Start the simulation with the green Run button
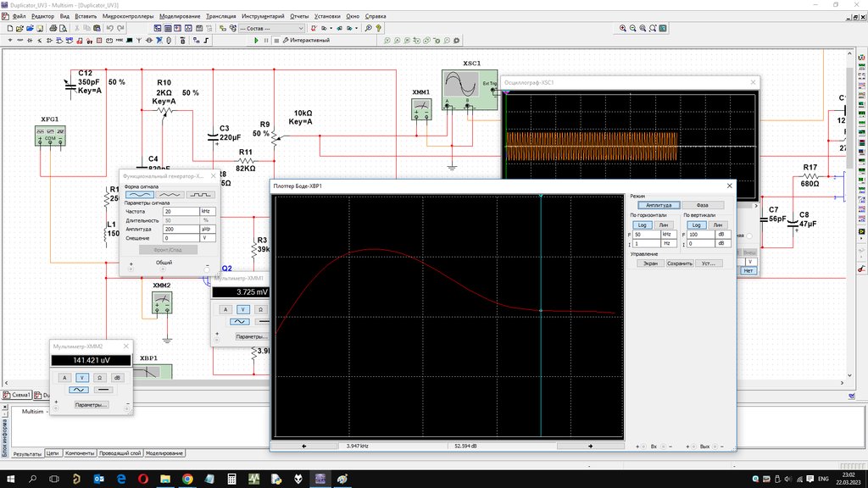Image resolution: width=868 pixels, height=488 pixels. point(256,41)
